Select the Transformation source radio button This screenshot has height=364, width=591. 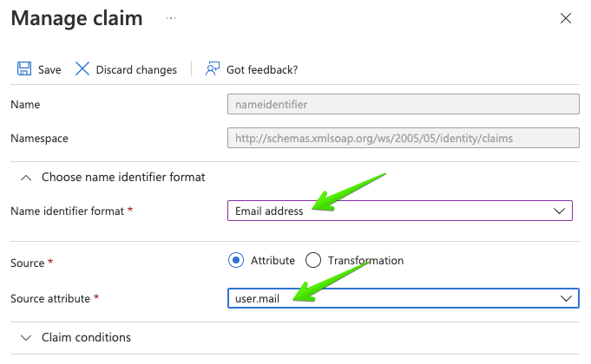[x=313, y=260]
